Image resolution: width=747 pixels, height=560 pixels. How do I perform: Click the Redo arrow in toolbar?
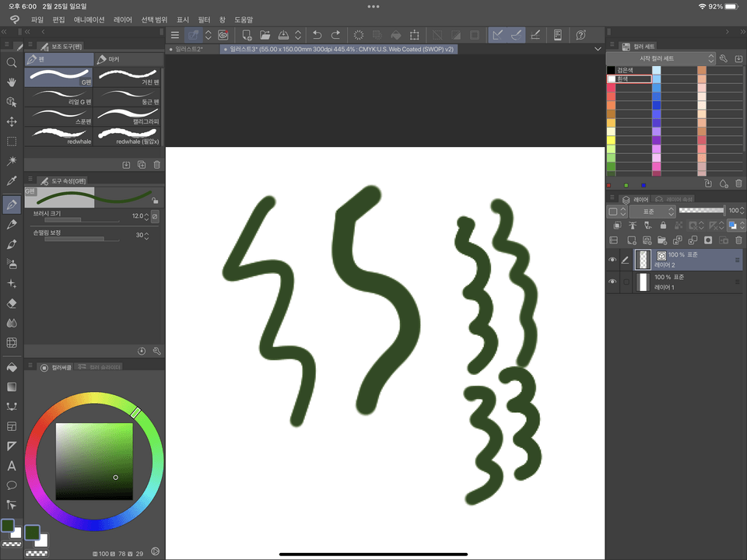(x=335, y=35)
